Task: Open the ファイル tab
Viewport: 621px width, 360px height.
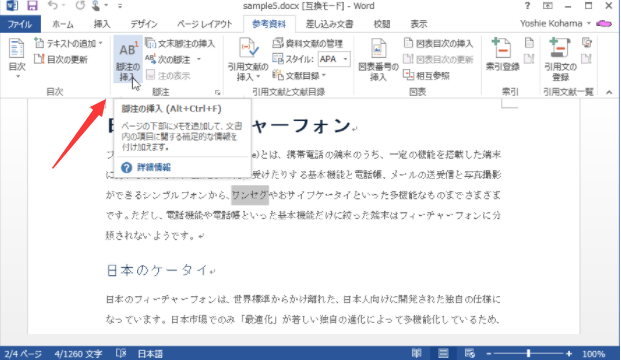Action: click(x=20, y=24)
